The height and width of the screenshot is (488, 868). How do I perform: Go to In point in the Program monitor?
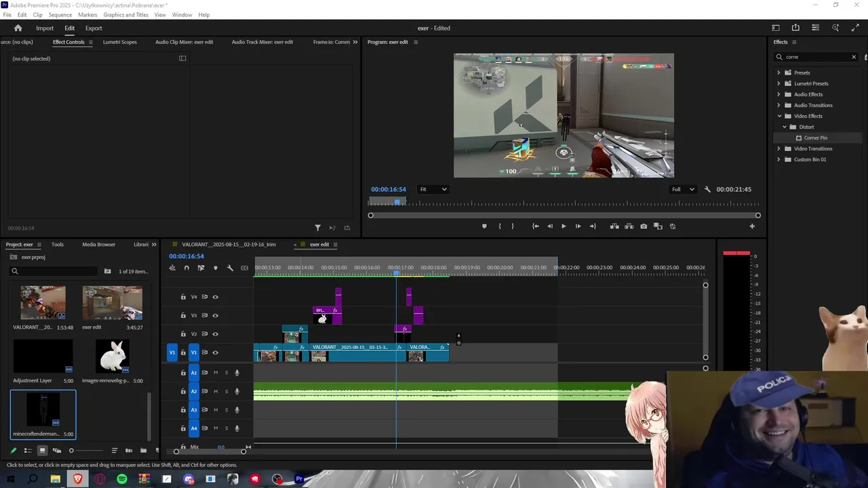coord(535,226)
